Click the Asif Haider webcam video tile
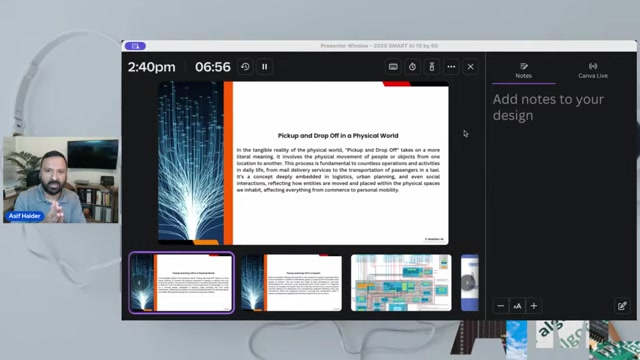This screenshot has height=360, width=640. 61,180
